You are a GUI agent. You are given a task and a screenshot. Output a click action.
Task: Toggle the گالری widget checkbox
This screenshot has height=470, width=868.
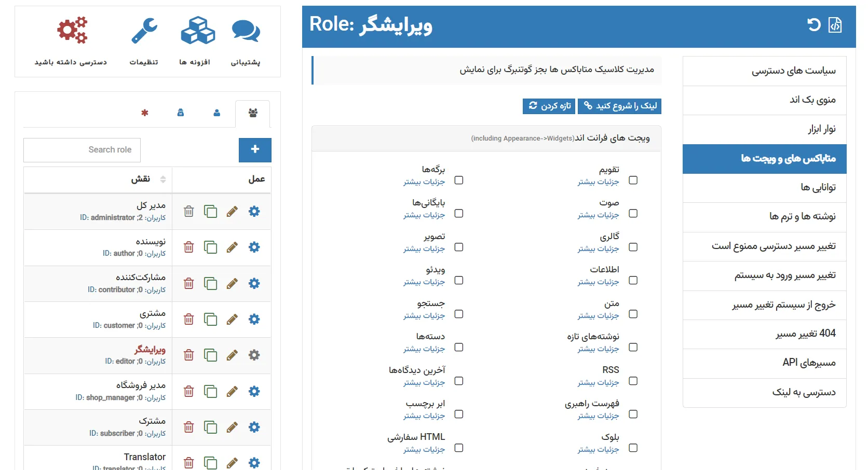pyautogui.click(x=633, y=247)
